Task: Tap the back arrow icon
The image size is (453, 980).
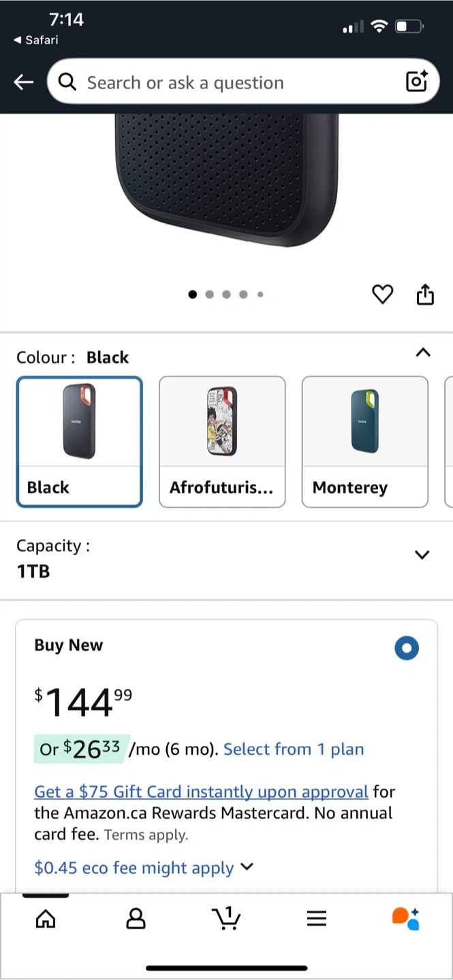Action: pos(24,82)
